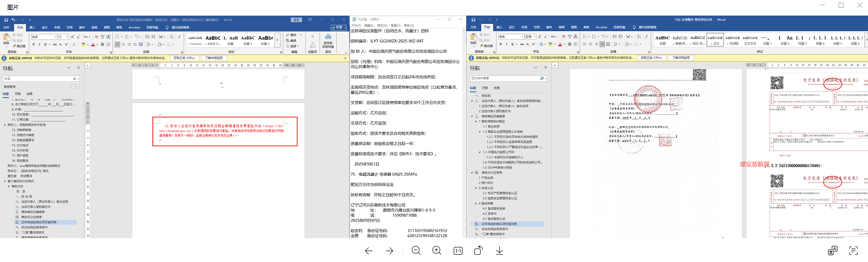Click Increase Font Size in the left Word window
The image size is (868, 262).
click(x=72, y=37)
